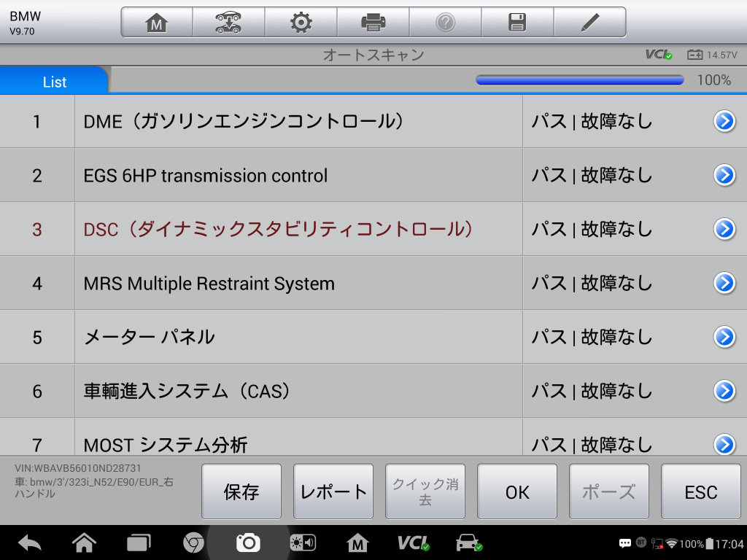This screenshot has width=747, height=560.
Task: Click the printer icon in the toolbar
Action: (x=373, y=23)
